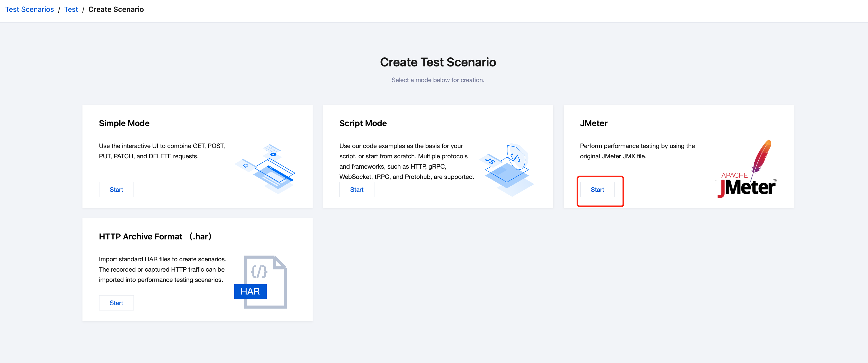Click the Create Scenario breadcrumb label

pos(116,10)
